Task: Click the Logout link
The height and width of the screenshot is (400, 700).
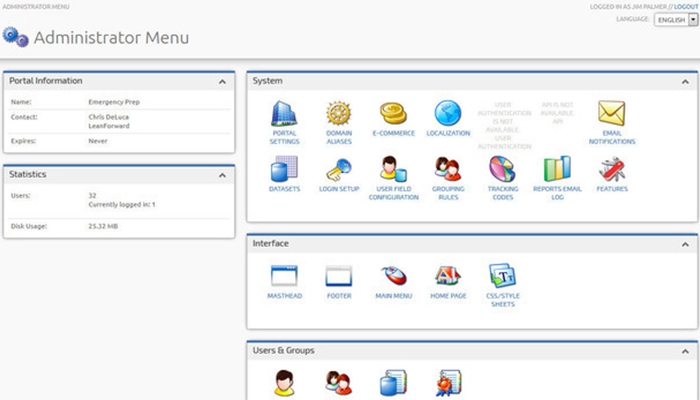Action: pyautogui.click(x=686, y=7)
